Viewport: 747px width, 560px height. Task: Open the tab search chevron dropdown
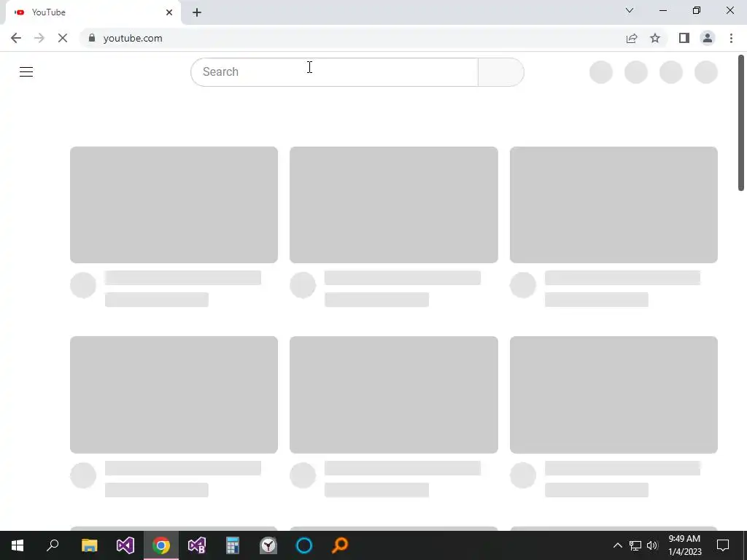(x=630, y=10)
